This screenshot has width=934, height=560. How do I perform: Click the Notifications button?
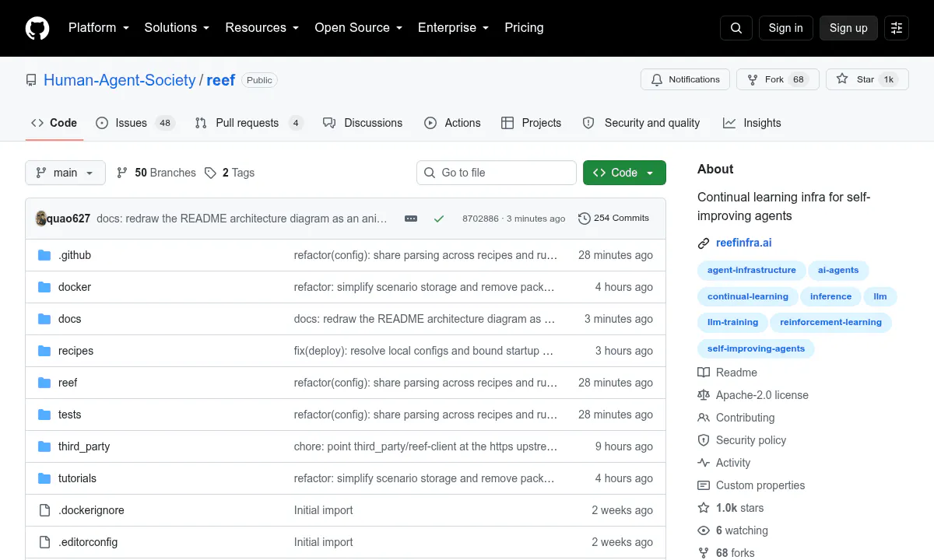coord(685,79)
